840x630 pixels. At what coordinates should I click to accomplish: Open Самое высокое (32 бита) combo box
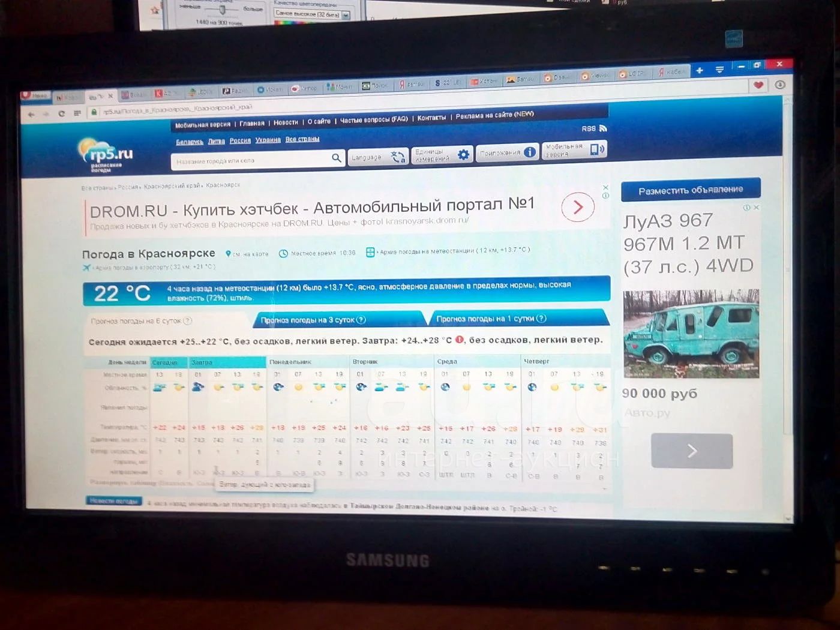312,14
